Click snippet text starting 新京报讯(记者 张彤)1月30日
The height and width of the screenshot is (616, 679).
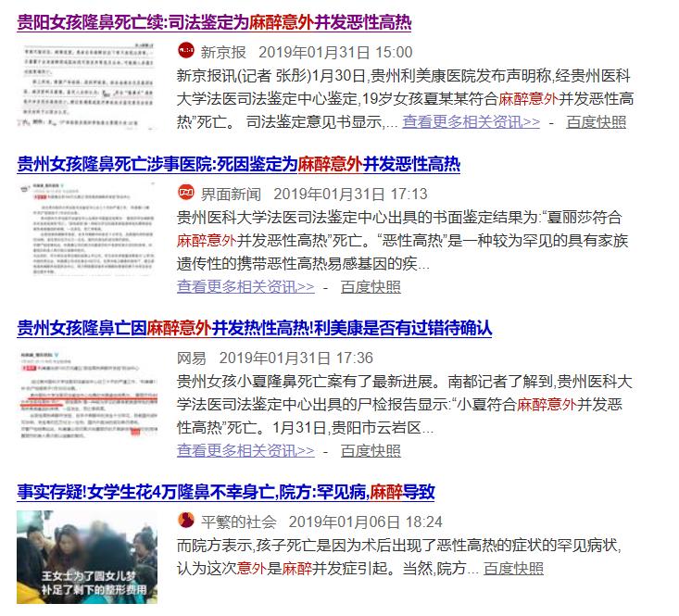405,99
